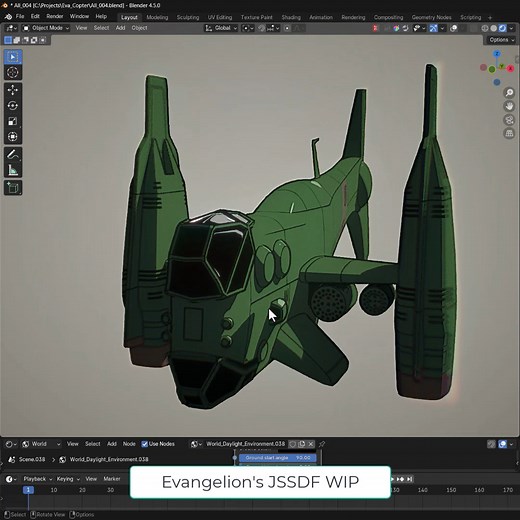The image size is (520, 520).
Task: Switch to the Modeling workspace tab
Action: pyautogui.click(x=157, y=17)
